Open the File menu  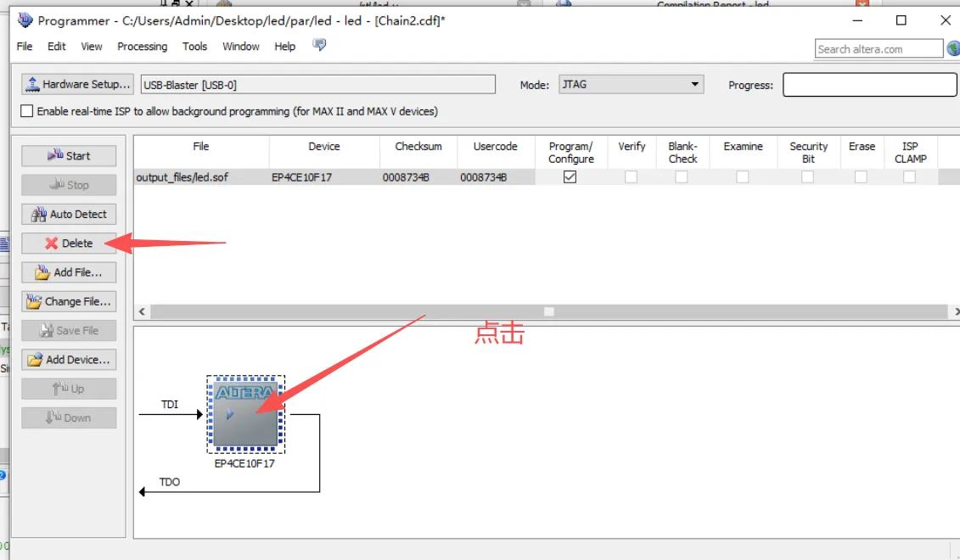click(25, 47)
